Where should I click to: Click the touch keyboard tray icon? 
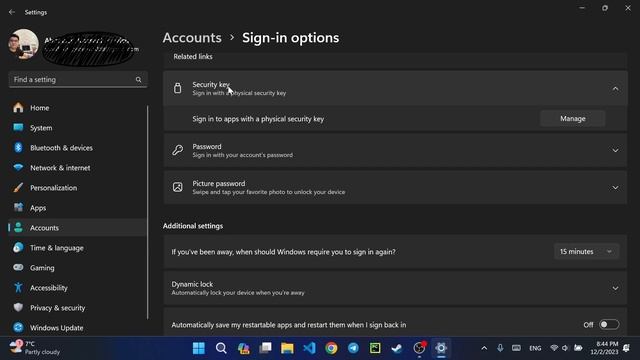pos(516,348)
